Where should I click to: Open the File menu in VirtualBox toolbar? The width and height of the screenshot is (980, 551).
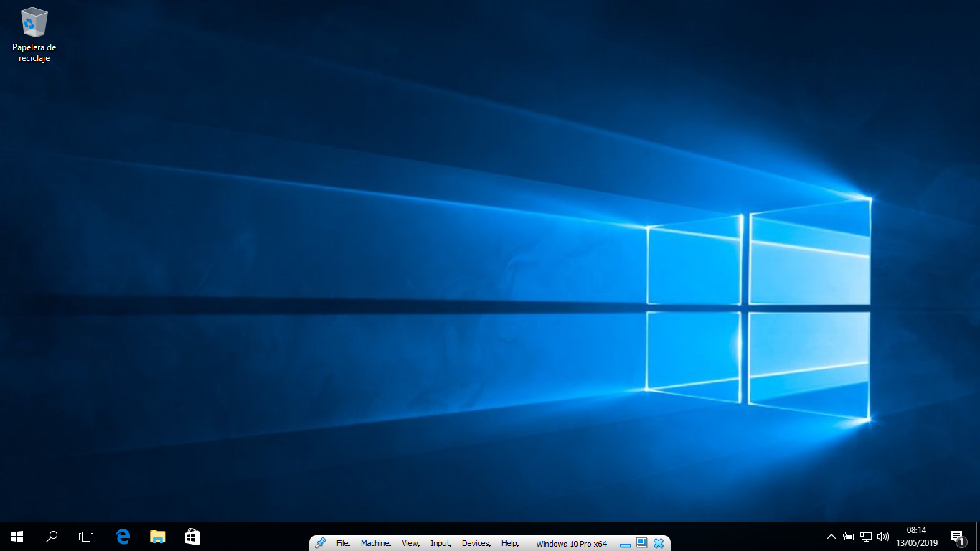343,544
